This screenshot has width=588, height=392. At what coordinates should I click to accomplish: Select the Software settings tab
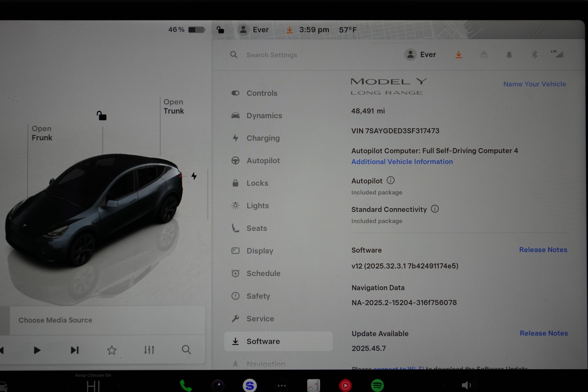[x=264, y=341]
